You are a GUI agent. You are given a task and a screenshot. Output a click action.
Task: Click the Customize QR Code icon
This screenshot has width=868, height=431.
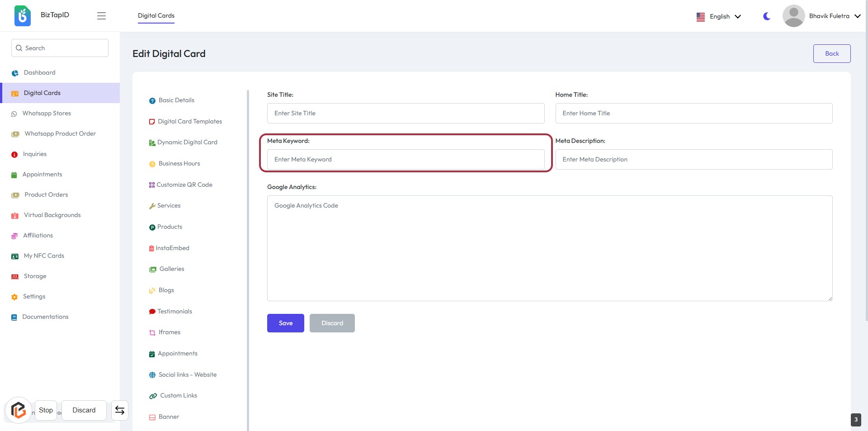pos(152,185)
